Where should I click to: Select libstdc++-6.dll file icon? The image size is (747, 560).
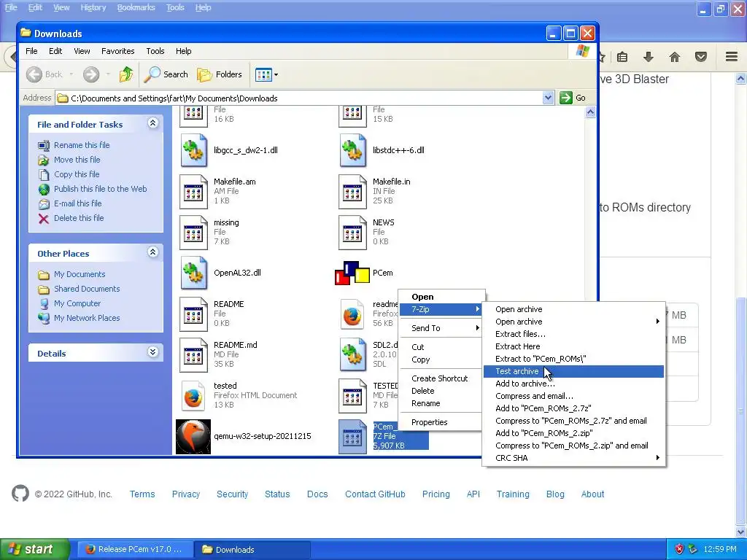(x=353, y=150)
